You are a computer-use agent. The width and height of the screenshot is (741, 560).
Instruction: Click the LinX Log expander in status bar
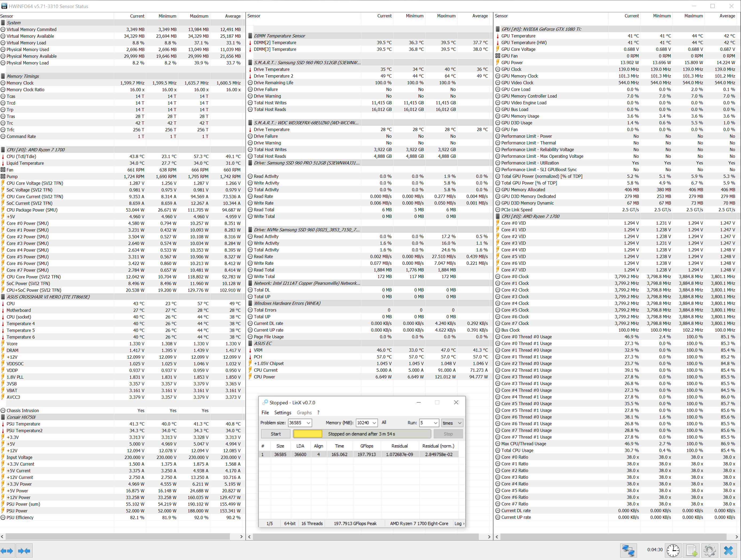tap(459, 523)
